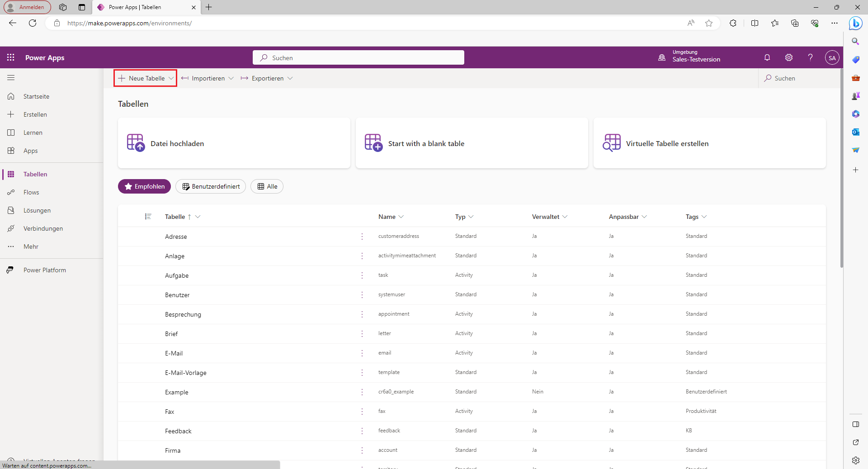The image size is (868, 469).
Task: Refresh the browser page
Action: click(33, 23)
